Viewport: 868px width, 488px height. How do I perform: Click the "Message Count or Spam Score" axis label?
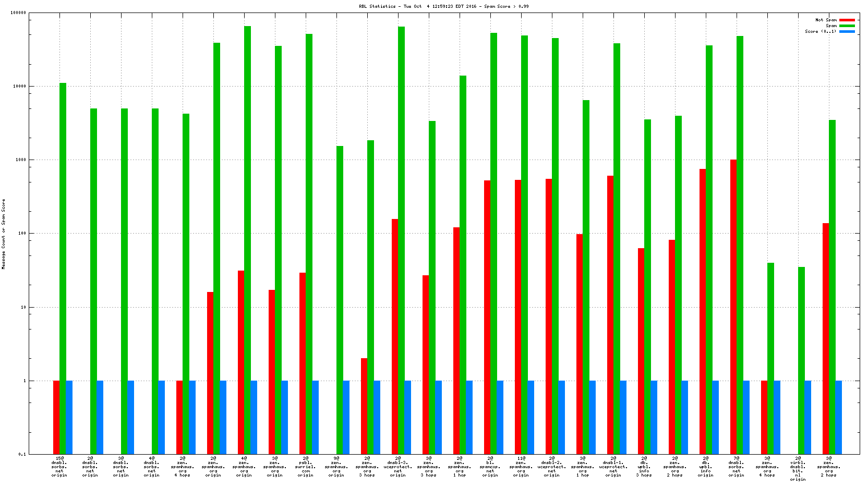tap(4, 234)
